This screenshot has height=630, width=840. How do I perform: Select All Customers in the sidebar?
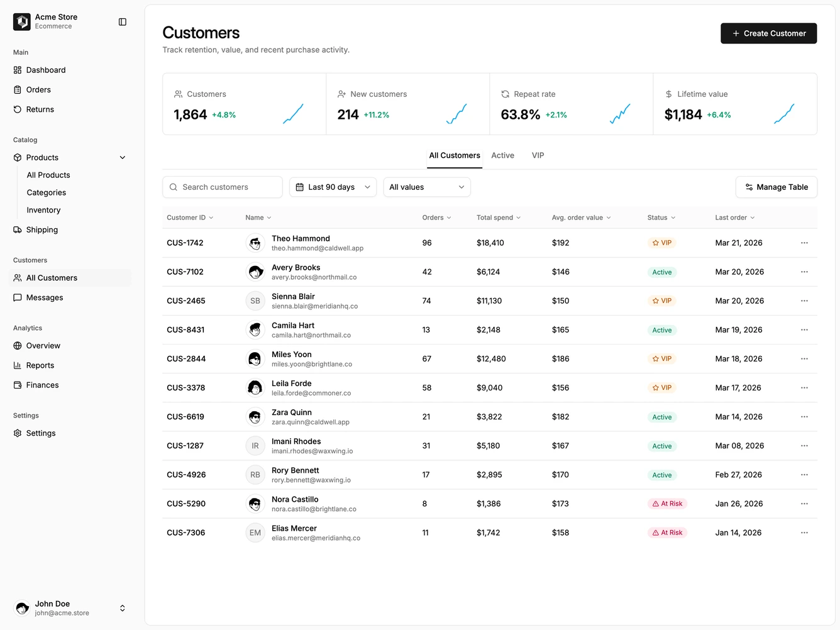(x=70, y=278)
